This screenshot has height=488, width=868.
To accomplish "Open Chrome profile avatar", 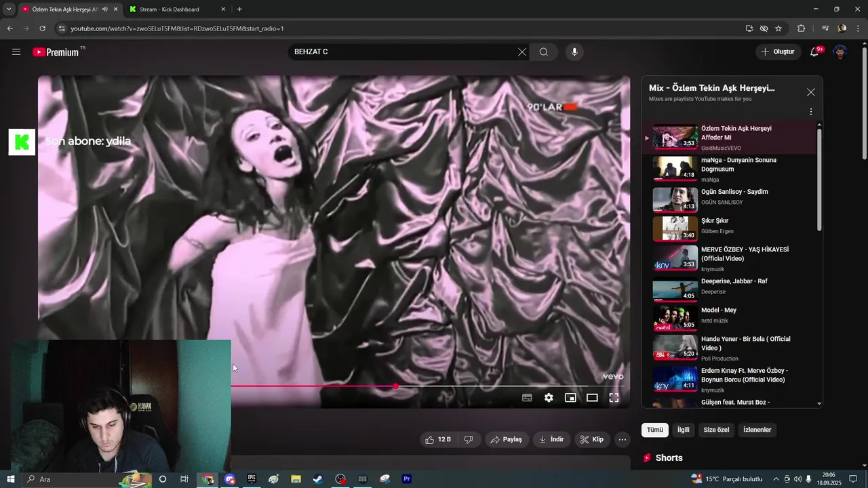I will [842, 28].
